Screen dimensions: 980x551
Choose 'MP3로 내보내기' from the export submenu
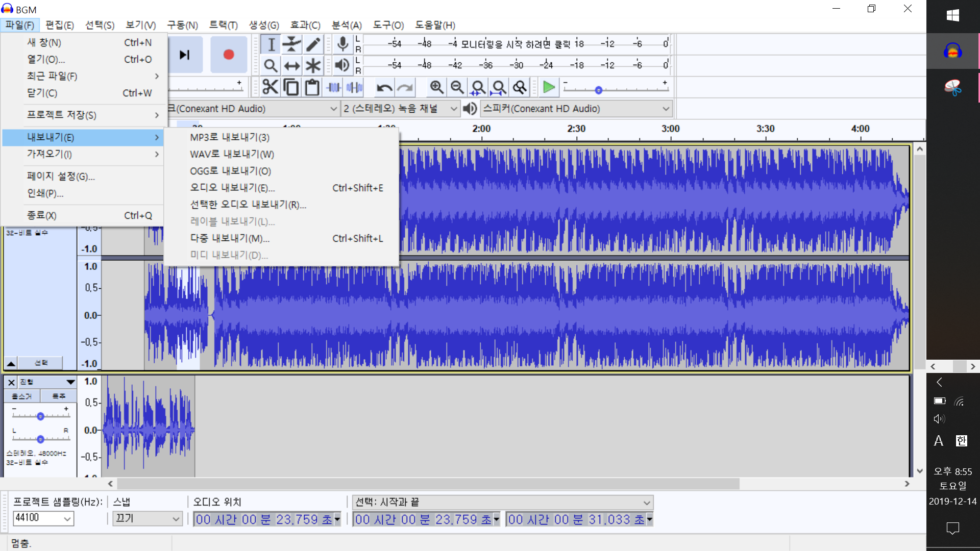(x=230, y=137)
